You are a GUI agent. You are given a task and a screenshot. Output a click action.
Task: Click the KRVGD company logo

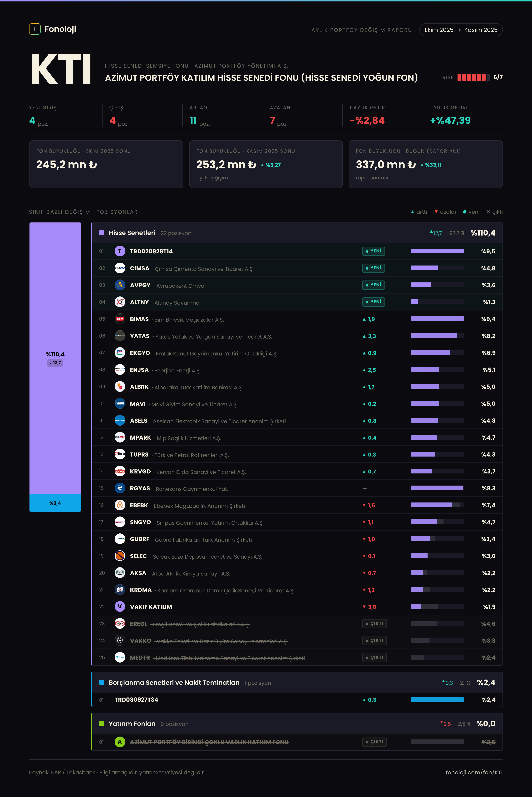click(120, 471)
